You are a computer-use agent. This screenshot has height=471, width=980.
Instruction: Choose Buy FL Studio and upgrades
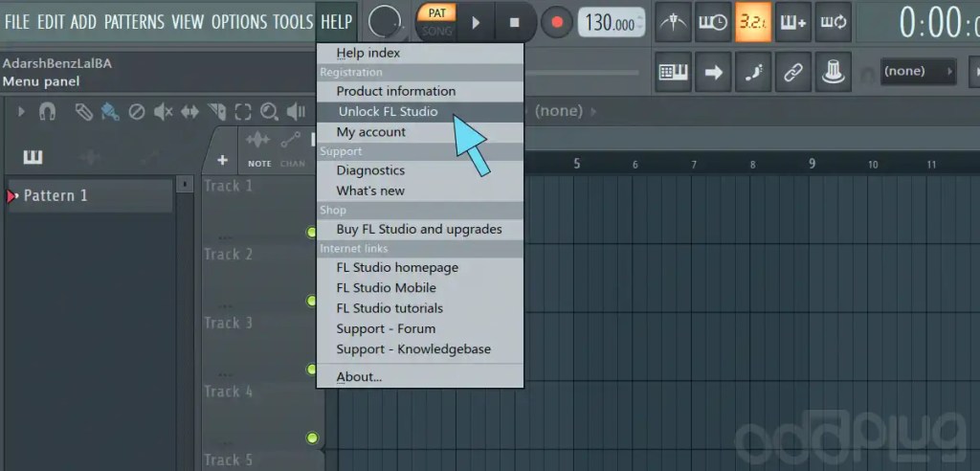420,229
